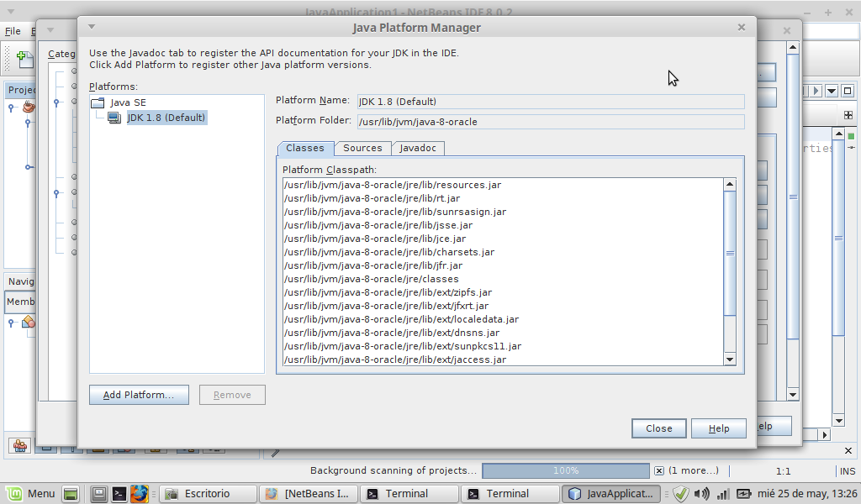Open Firefox from the panel launcher
This screenshot has height=504, width=861.
[139, 494]
